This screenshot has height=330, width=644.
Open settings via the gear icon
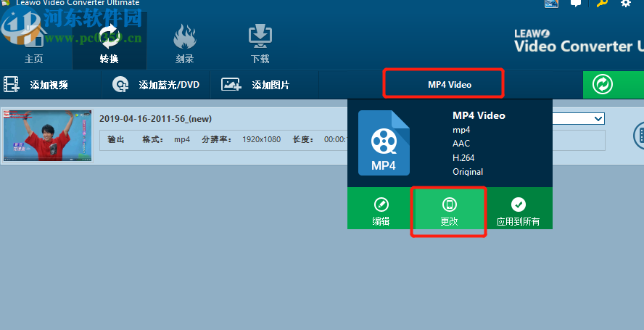pyautogui.click(x=626, y=4)
